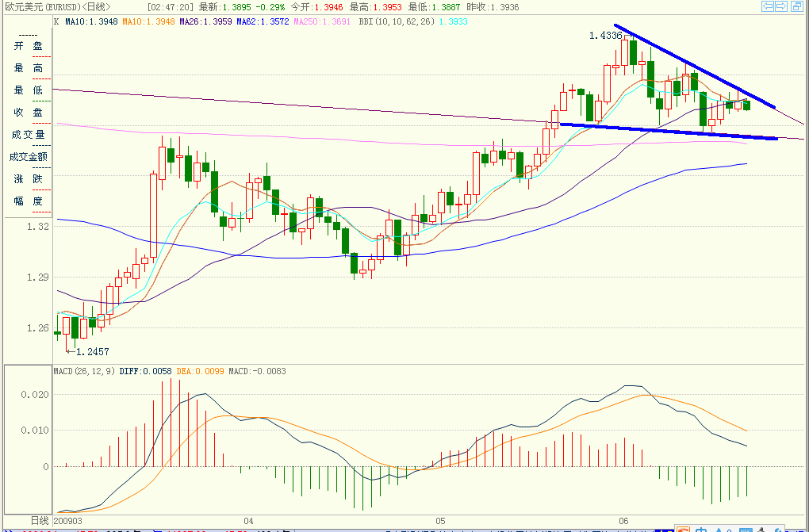Click the 涨跌 label in the left panel
This screenshot has width=809, height=532.
[28, 179]
